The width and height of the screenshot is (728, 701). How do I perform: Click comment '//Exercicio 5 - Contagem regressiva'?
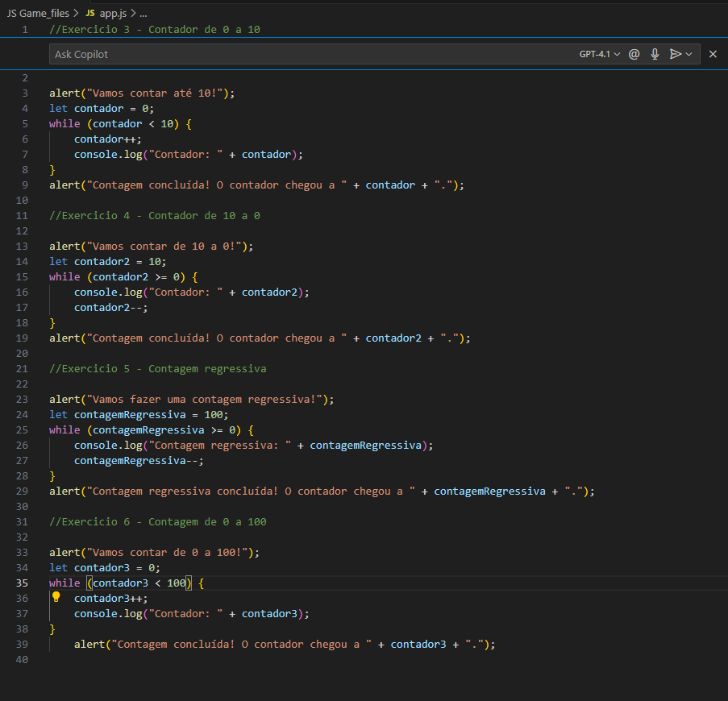[158, 369]
